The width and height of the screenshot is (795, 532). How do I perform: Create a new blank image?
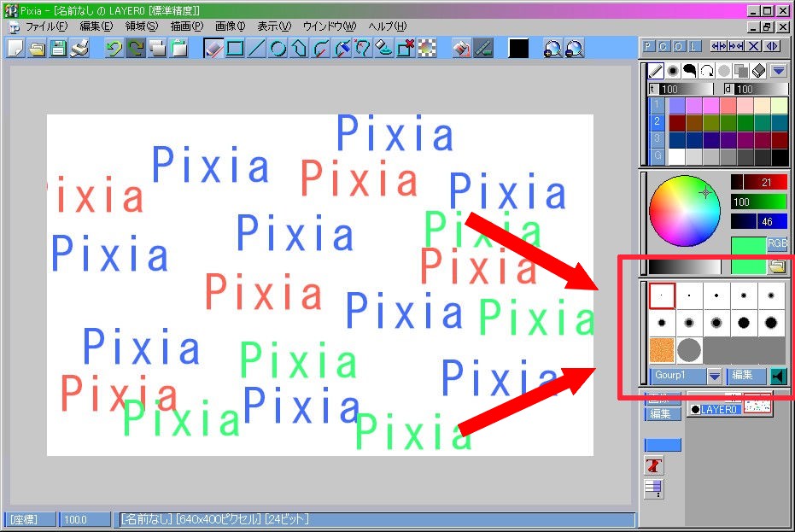[16, 49]
